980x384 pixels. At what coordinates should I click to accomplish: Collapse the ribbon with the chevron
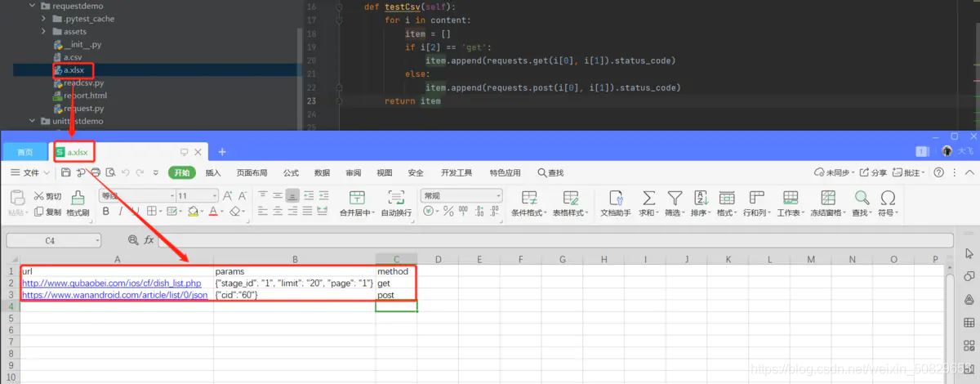(x=969, y=172)
